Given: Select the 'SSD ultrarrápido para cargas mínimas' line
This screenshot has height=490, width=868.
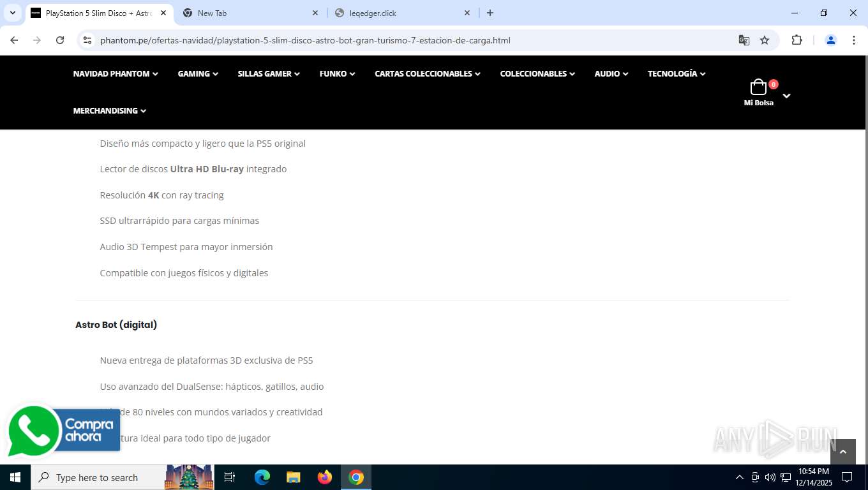Looking at the screenshot, I should click(x=179, y=221).
